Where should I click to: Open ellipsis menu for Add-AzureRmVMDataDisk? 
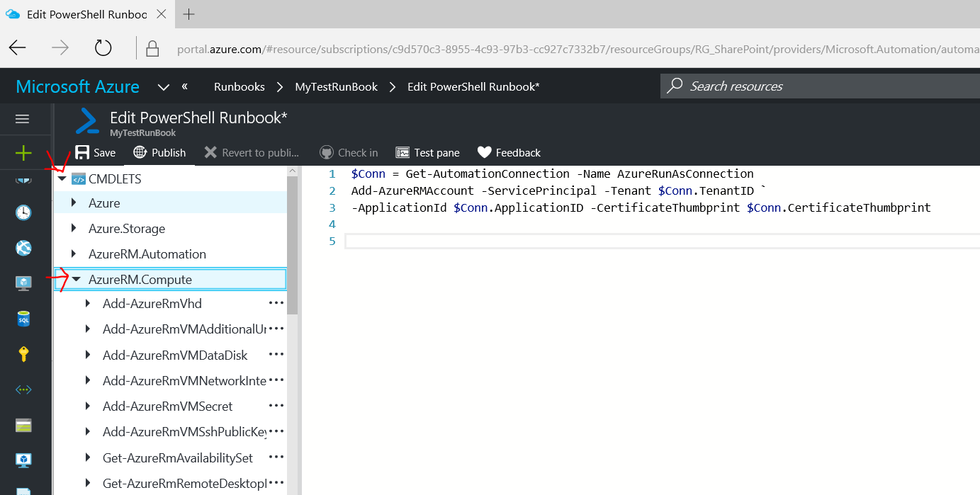276,354
